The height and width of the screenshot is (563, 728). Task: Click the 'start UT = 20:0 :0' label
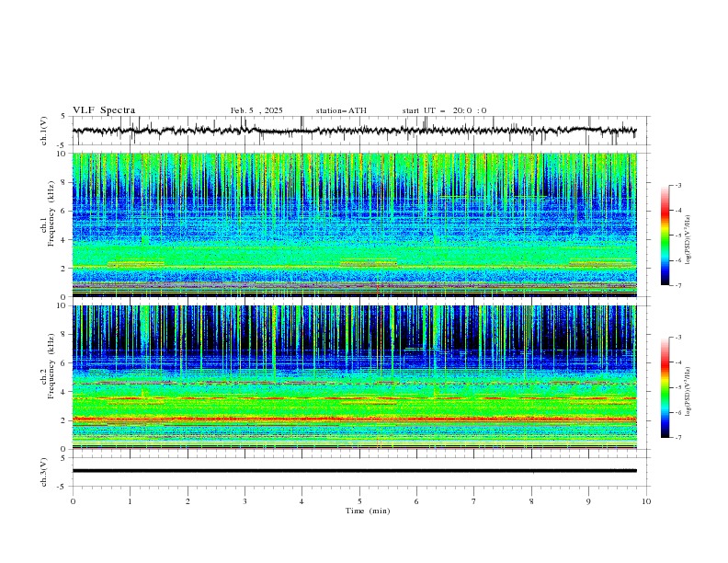pos(444,110)
